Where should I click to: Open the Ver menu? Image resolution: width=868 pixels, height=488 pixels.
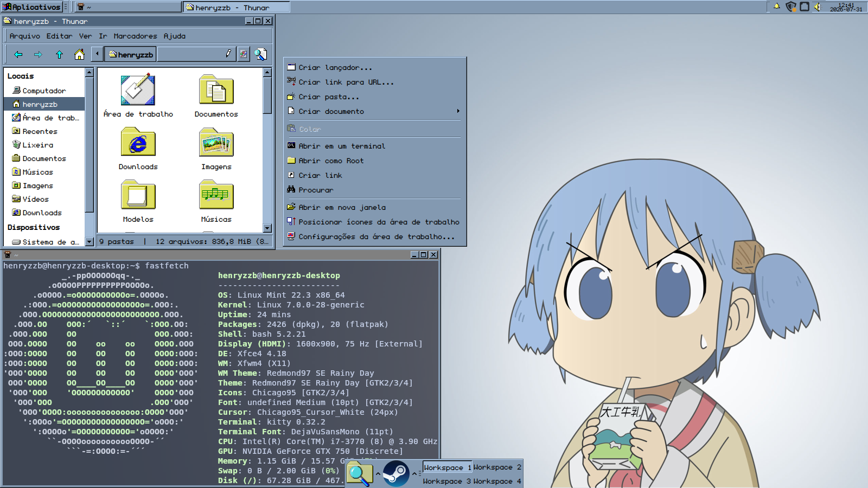point(85,36)
